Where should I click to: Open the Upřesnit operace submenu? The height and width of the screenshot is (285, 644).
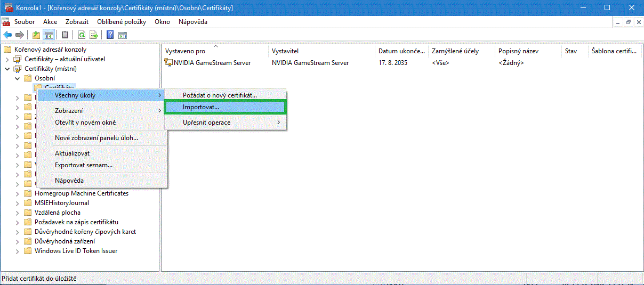point(207,123)
